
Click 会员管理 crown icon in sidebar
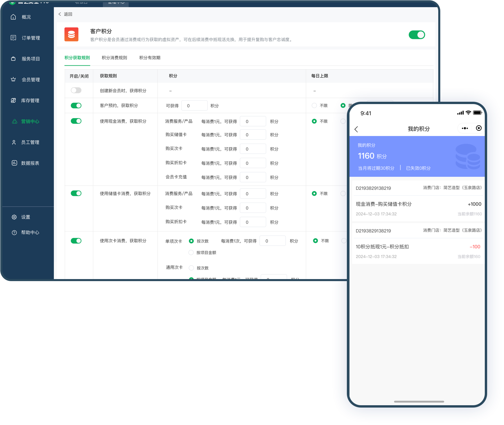(13, 79)
